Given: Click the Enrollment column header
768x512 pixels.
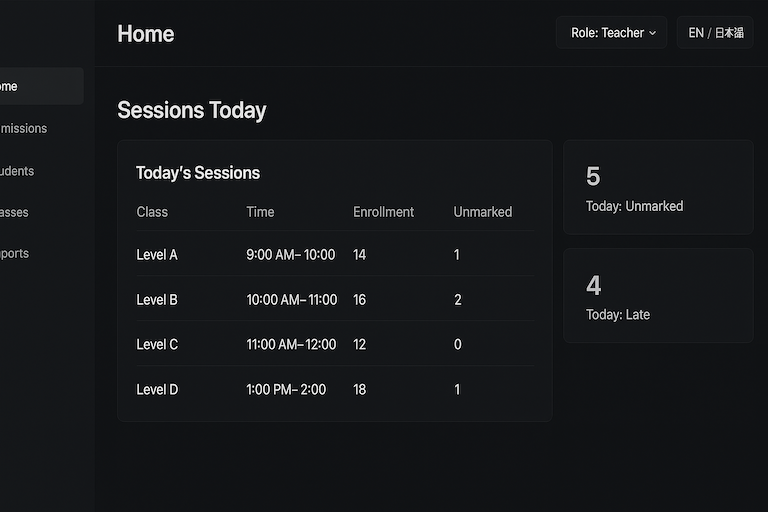Looking at the screenshot, I should click(383, 212).
